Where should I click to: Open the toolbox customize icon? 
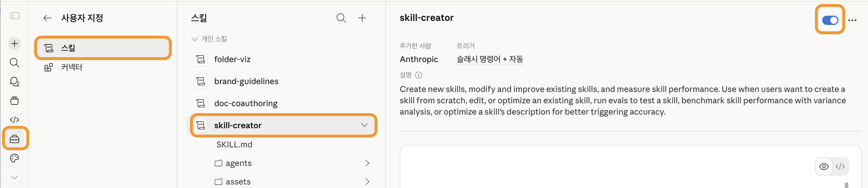coord(14,139)
